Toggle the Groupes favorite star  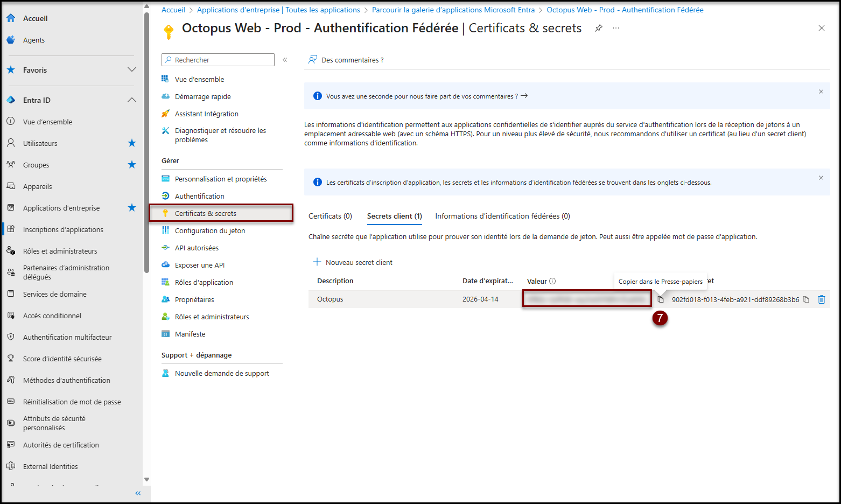click(132, 165)
